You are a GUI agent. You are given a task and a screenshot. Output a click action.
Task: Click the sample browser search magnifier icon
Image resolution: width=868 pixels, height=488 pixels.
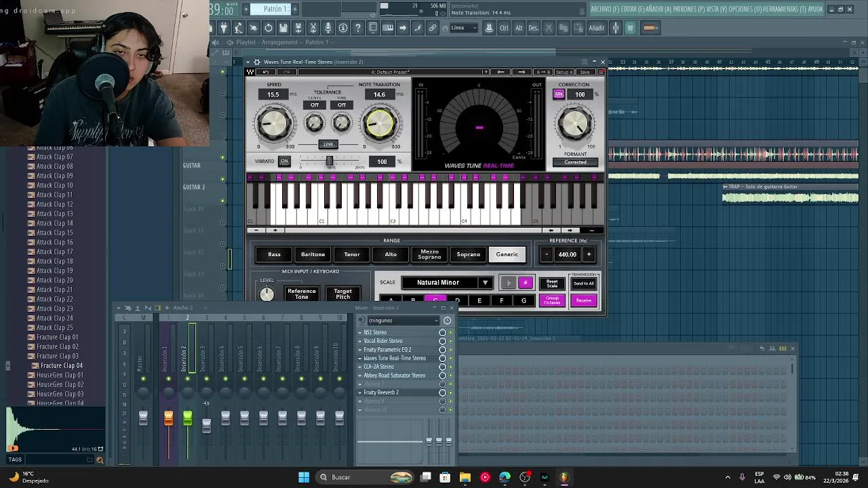pos(100,460)
